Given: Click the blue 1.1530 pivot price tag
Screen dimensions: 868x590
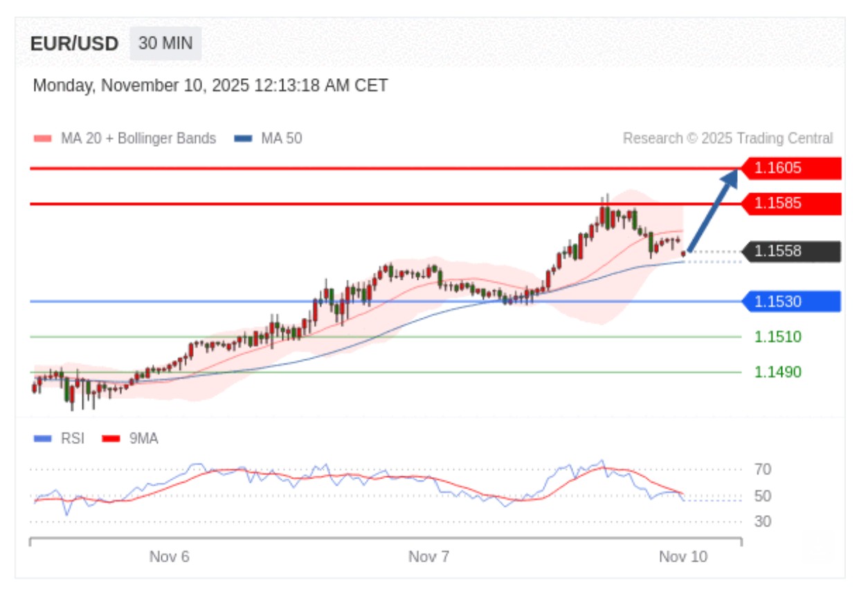Looking at the screenshot, I should [790, 301].
